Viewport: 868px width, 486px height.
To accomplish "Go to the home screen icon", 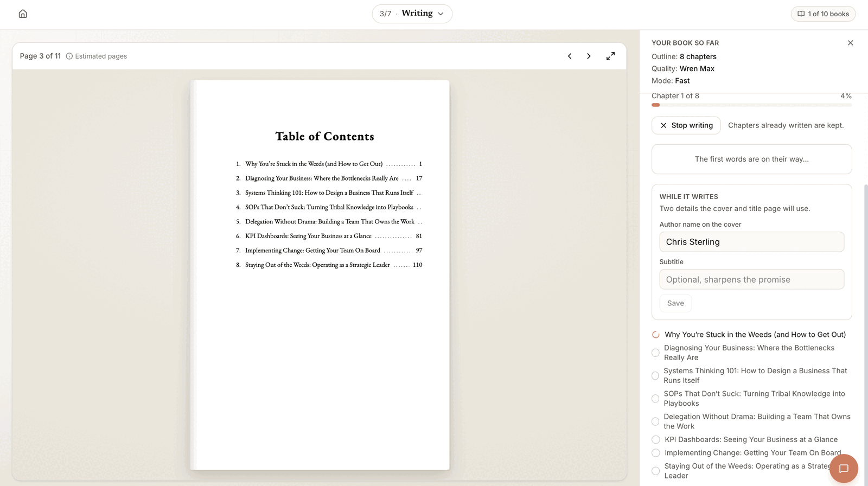I will (x=23, y=14).
